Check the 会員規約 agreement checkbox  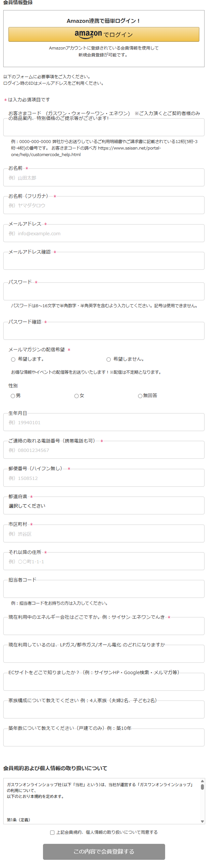[52, 832]
